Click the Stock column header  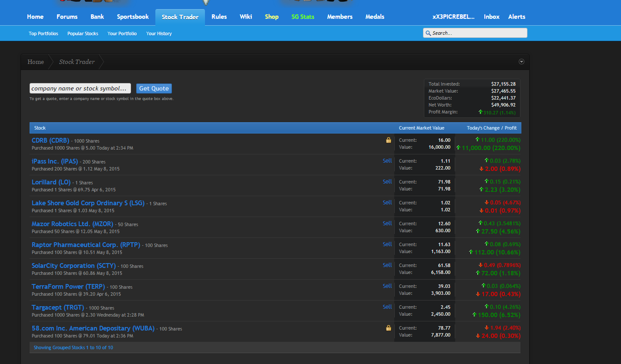pyautogui.click(x=40, y=128)
